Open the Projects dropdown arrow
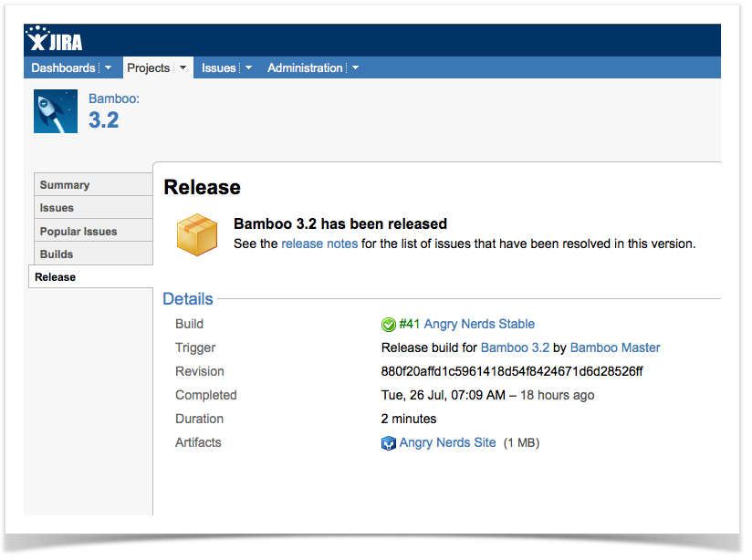Viewport: 752px width, 560px height. pos(183,68)
